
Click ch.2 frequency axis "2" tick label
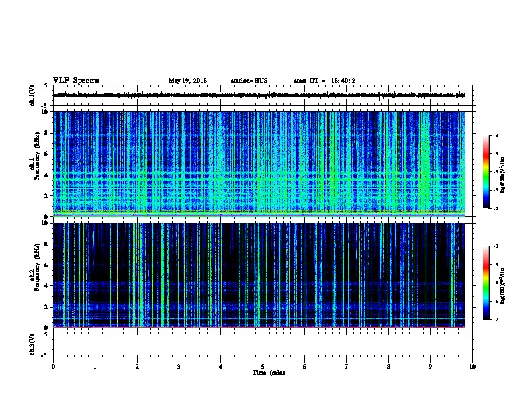(46, 307)
